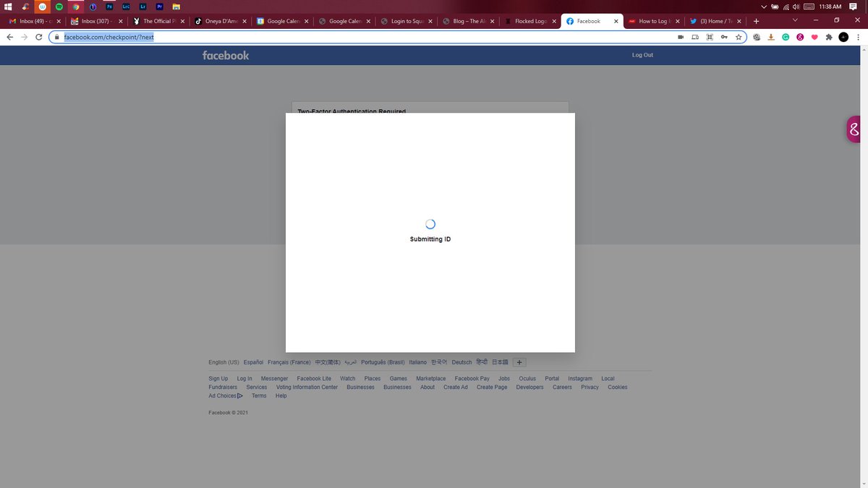Viewport: 868px width, 488px height.
Task: View site information via the lock icon
Action: [56, 37]
